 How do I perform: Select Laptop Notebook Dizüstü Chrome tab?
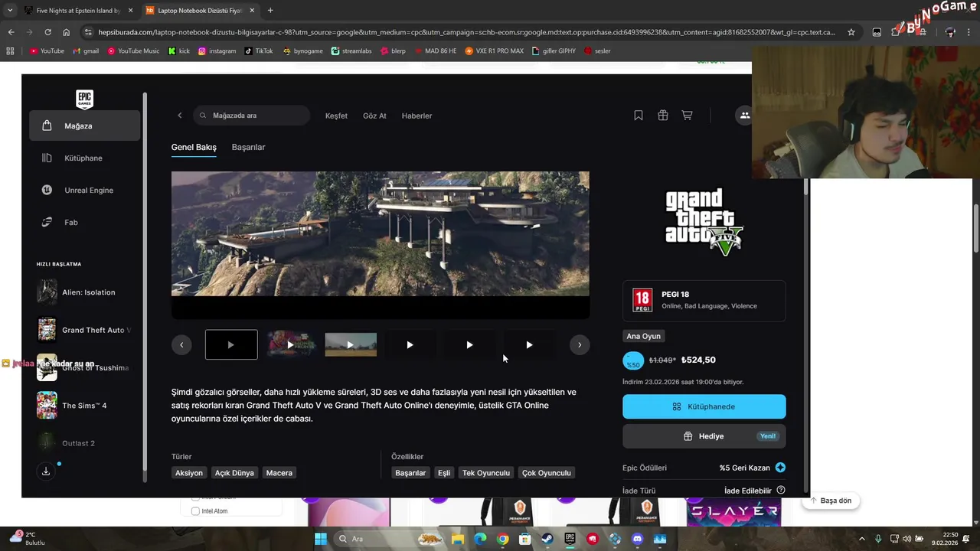pos(200,10)
